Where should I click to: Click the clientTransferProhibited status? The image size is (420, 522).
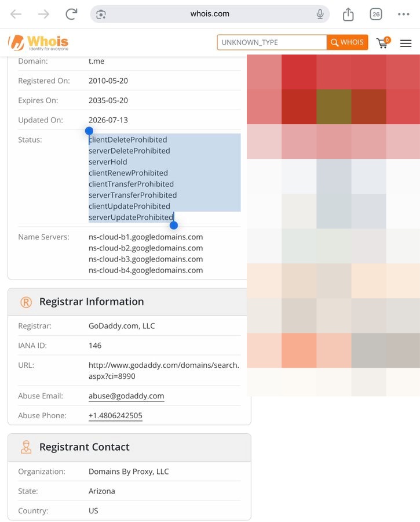point(131,184)
